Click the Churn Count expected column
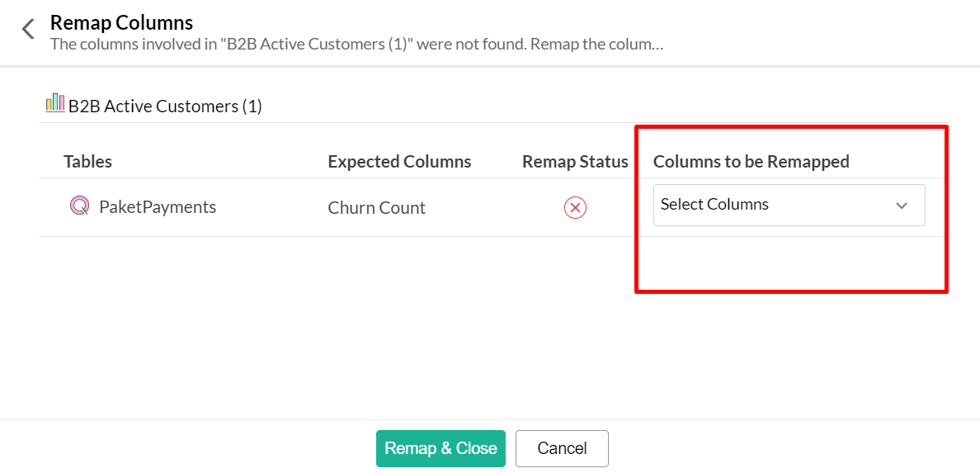 376,208
